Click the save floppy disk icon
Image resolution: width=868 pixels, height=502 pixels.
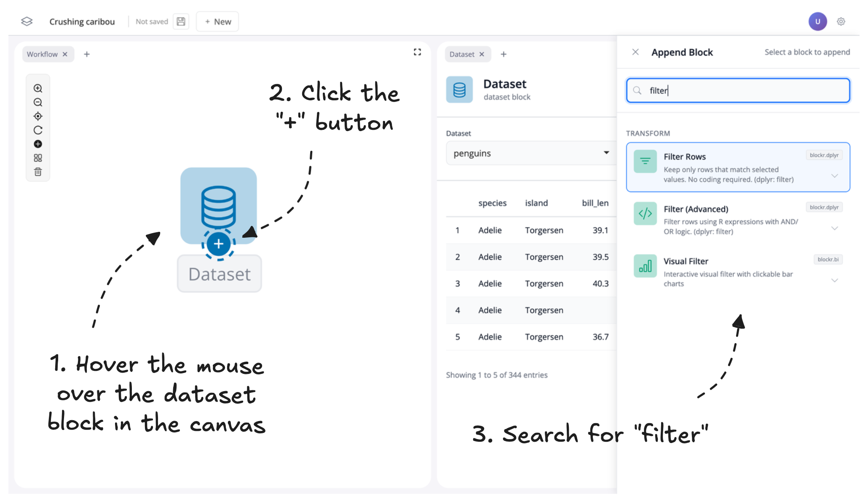(181, 21)
